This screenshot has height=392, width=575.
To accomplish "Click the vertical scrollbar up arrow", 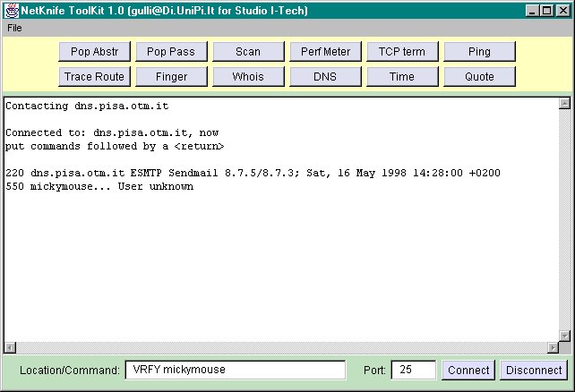I will click(x=564, y=104).
